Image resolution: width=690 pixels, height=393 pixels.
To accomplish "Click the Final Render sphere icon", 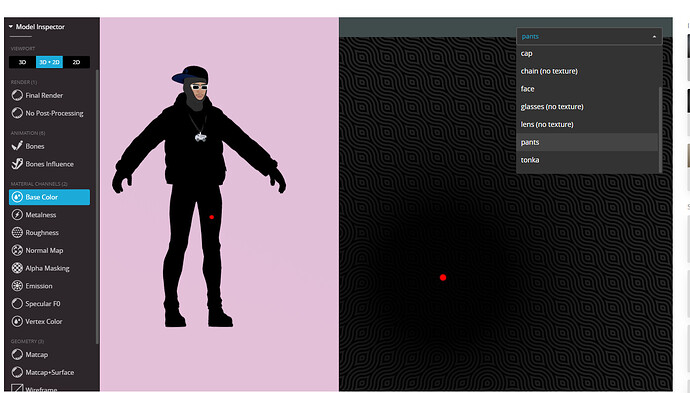I will 17,95.
